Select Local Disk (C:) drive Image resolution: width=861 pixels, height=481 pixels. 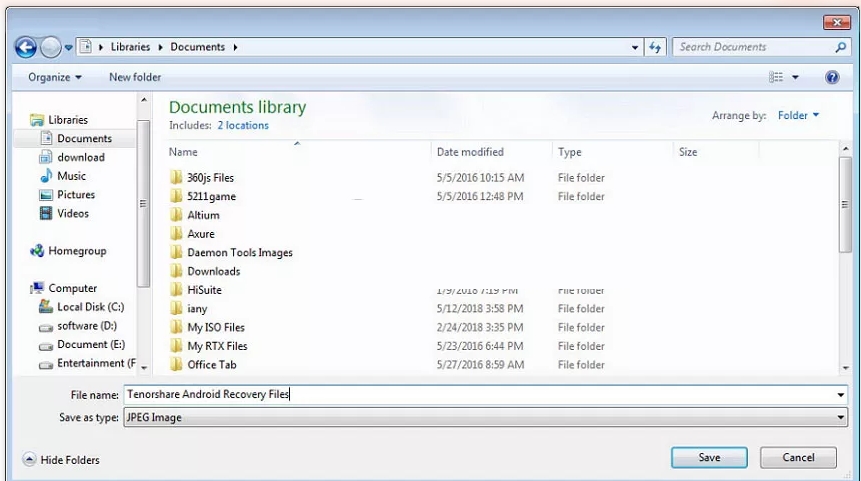[x=90, y=307]
